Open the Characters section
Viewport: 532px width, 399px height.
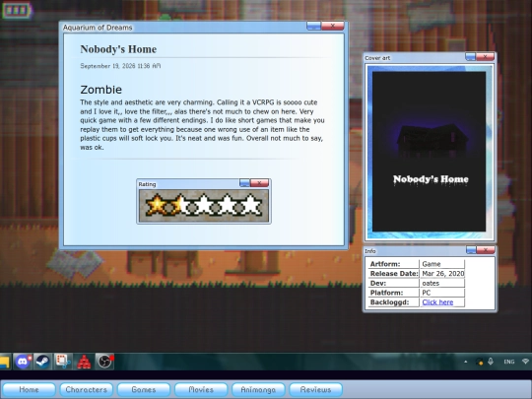[86, 390]
